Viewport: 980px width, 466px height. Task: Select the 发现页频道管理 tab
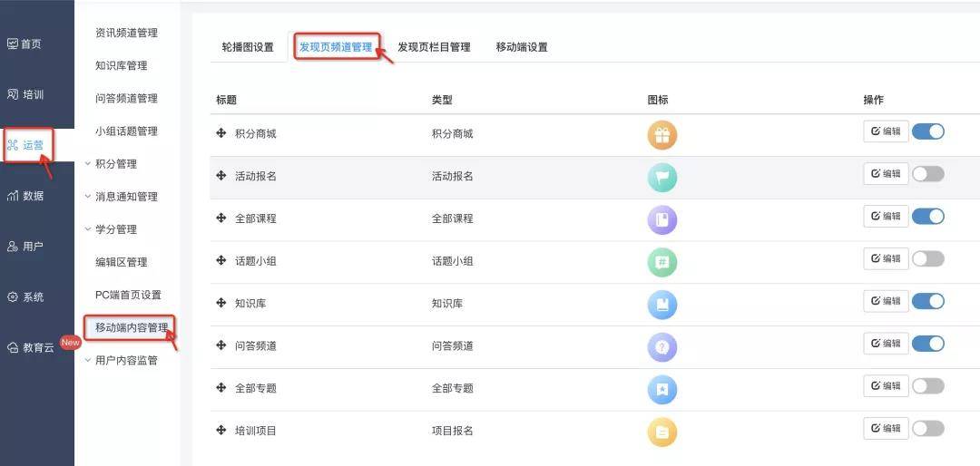point(337,47)
